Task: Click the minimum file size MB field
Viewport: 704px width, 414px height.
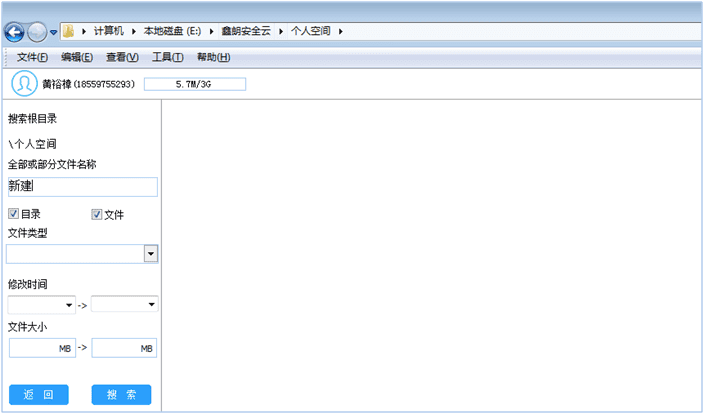Action: click(x=42, y=348)
